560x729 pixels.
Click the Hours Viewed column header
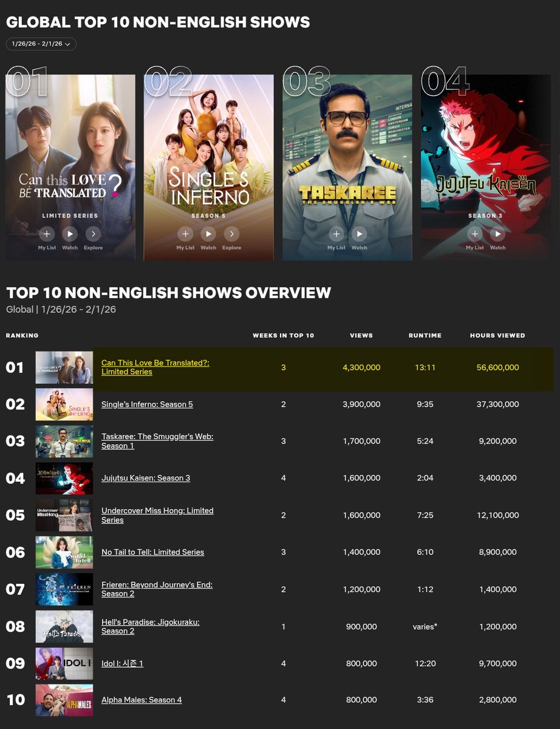coord(497,335)
